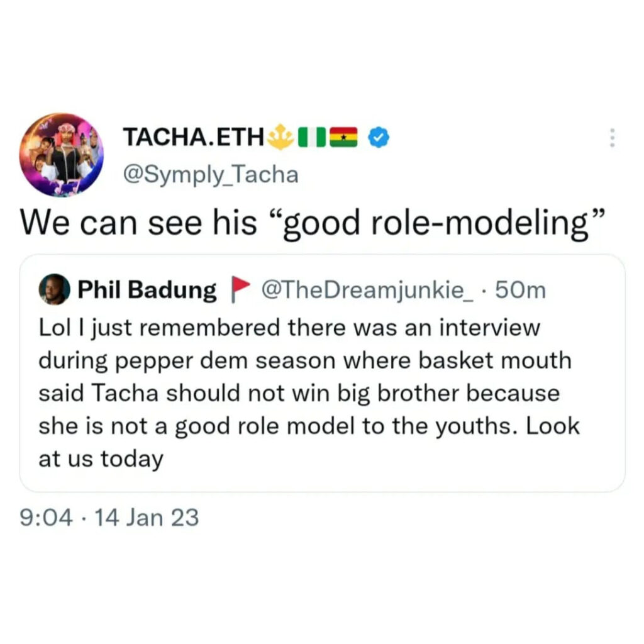Click the quoted phrase "good role-modeling"
Viewport: 644px width, 644px height.
(x=436, y=223)
